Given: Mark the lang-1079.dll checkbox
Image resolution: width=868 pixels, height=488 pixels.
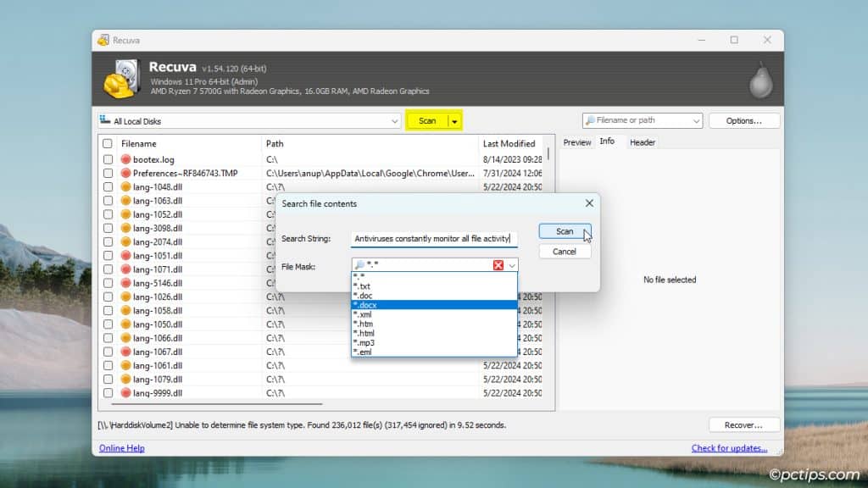Looking at the screenshot, I should point(108,379).
